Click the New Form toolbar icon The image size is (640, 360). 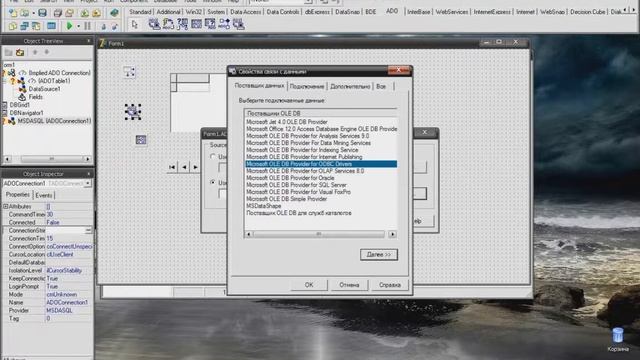pos(51,26)
